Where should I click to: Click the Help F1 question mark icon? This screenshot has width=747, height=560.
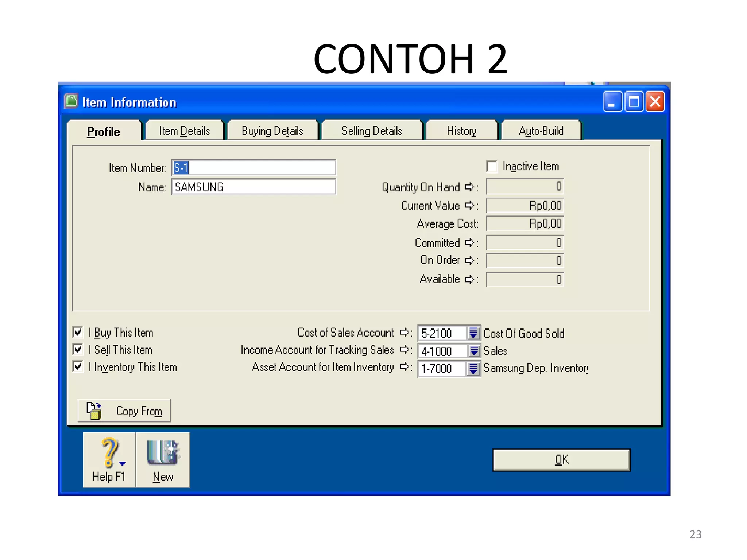coord(110,452)
